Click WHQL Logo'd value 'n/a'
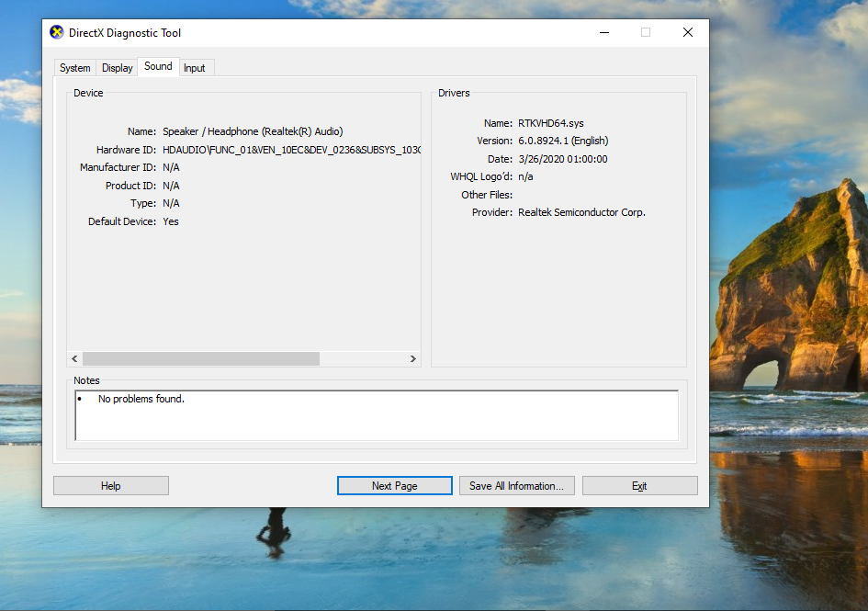868x611 pixels. click(525, 176)
